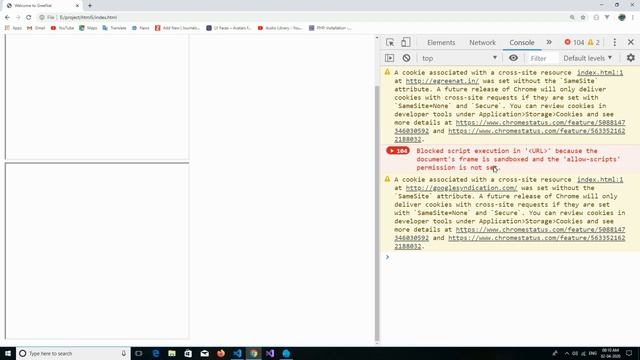The width and height of the screenshot is (640, 360).
Task: Expand more DevTools tabs chevron
Action: click(549, 42)
